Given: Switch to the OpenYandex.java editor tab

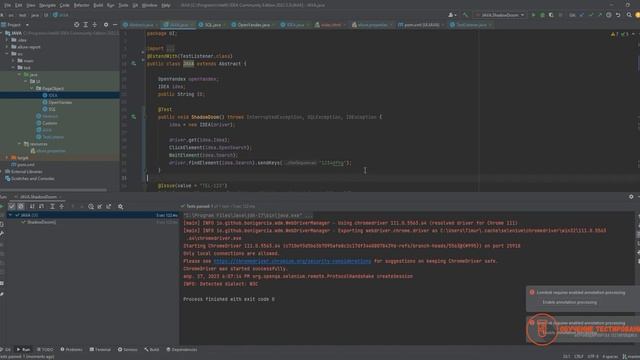Looking at the screenshot, I should [253, 25].
